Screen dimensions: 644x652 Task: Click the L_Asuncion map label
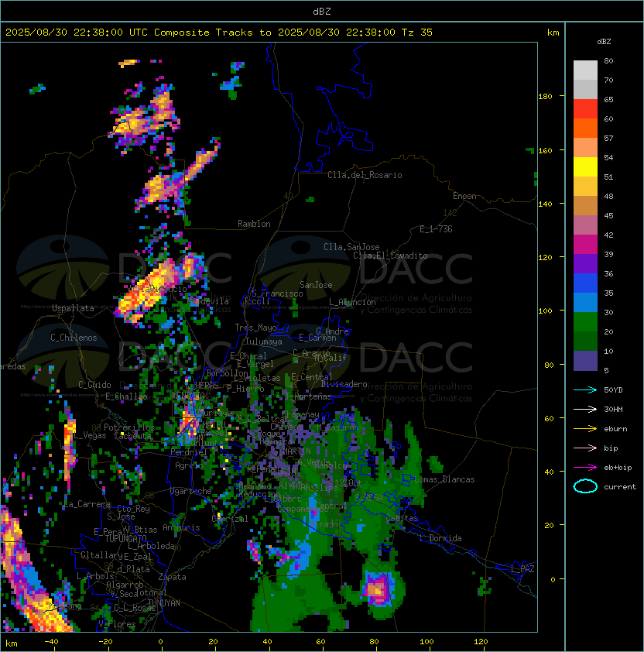click(x=352, y=302)
